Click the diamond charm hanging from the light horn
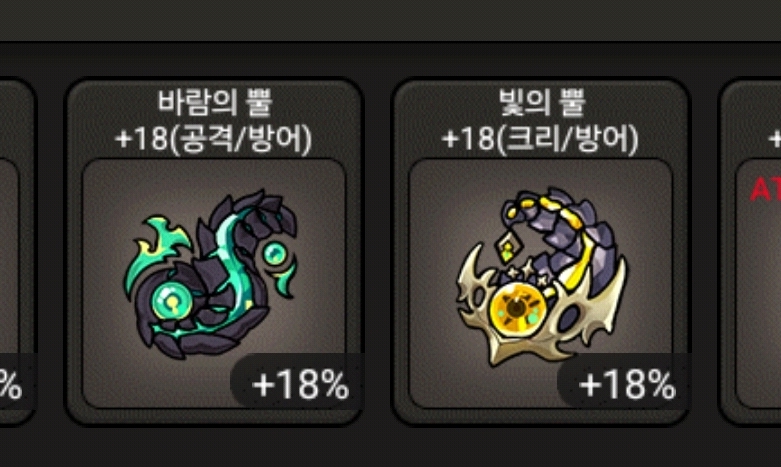 tap(508, 247)
